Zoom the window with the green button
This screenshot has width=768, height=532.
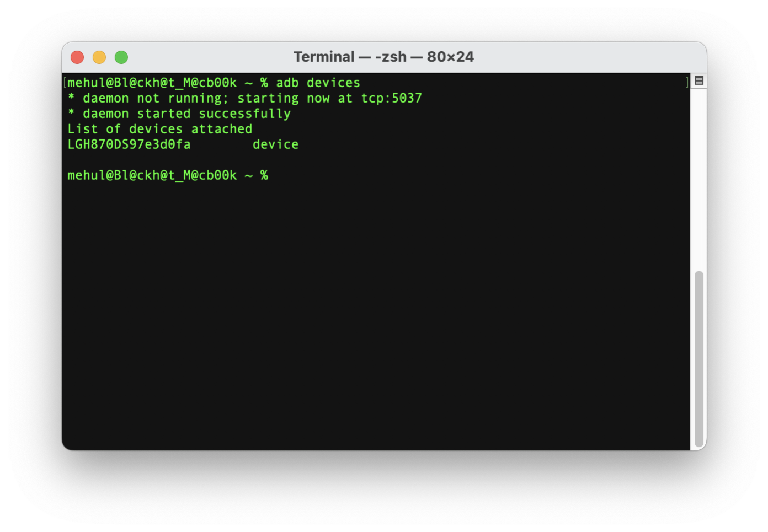121,57
